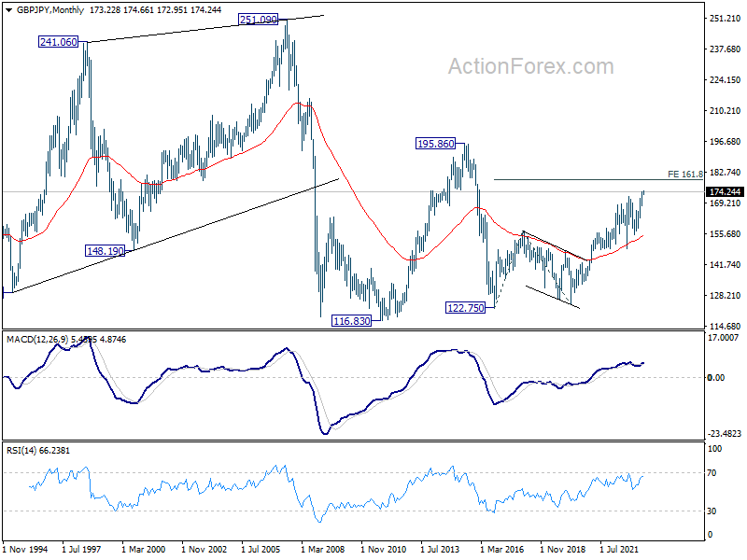Select the RSI scale level 70
Viewport: 747px width, 560px height.
pos(712,473)
